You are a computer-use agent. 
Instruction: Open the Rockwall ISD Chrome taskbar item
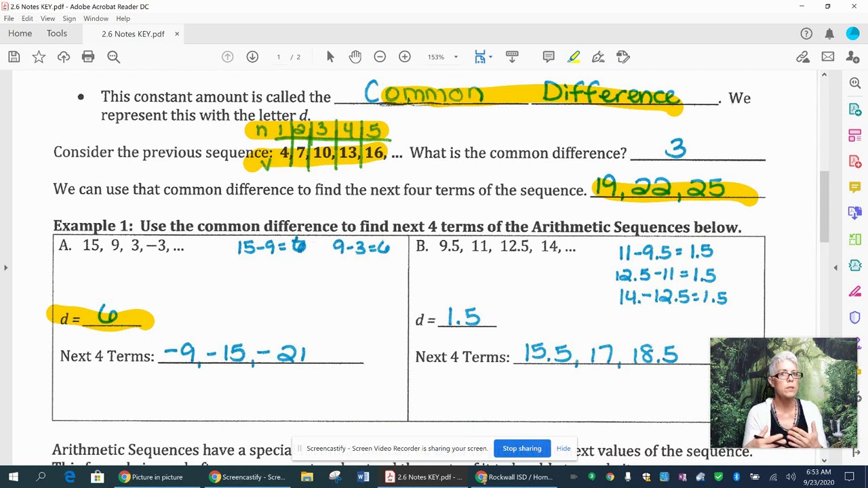514,477
